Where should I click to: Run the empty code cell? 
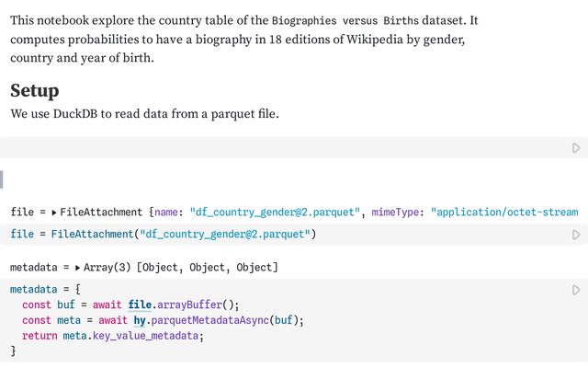576,148
